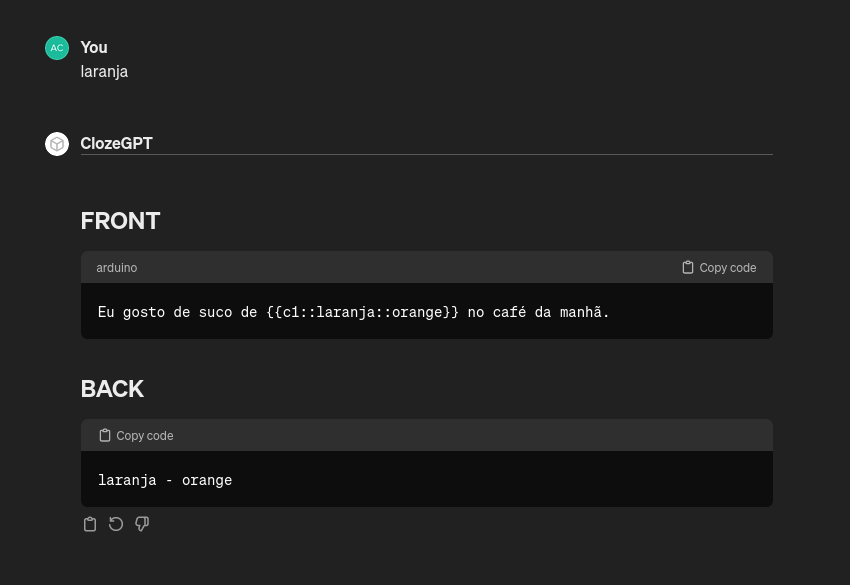The height and width of the screenshot is (585, 850).
Task: Give thumbs down to the response
Action: 142,524
